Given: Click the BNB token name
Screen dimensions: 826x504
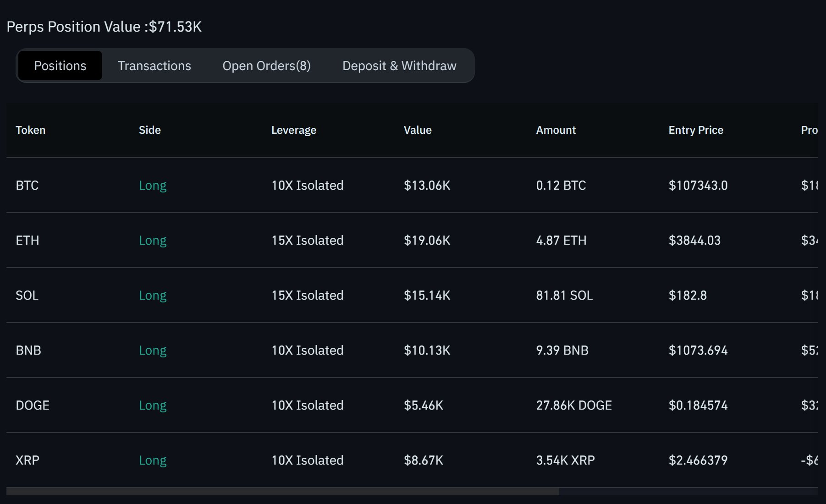Looking at the screenshot, I should point(28,350).
